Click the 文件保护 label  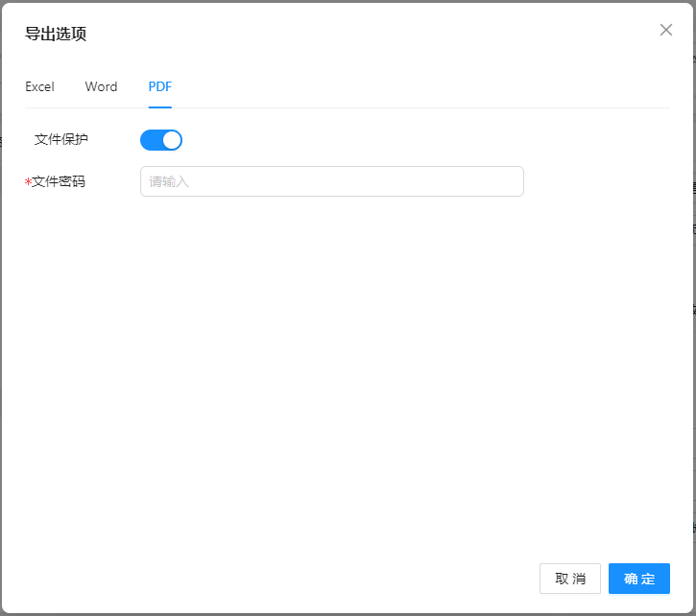click(x=61, y=139)
